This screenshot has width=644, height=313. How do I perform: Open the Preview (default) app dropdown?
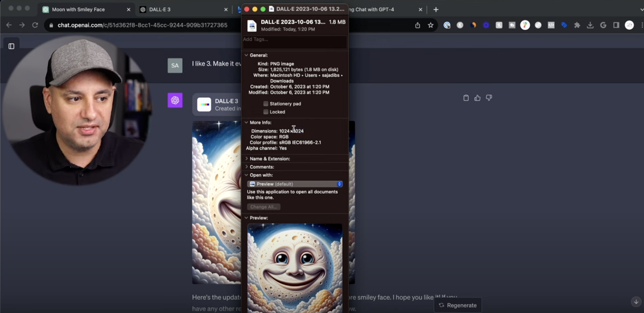click(x=295, y=184)
